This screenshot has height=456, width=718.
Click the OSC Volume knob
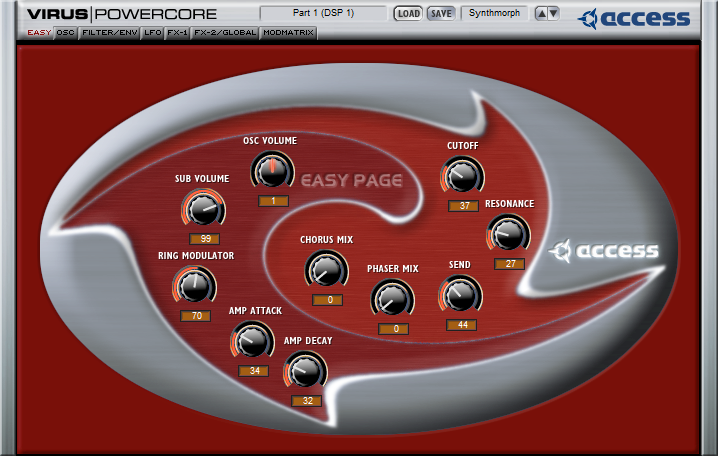point(269,171)
